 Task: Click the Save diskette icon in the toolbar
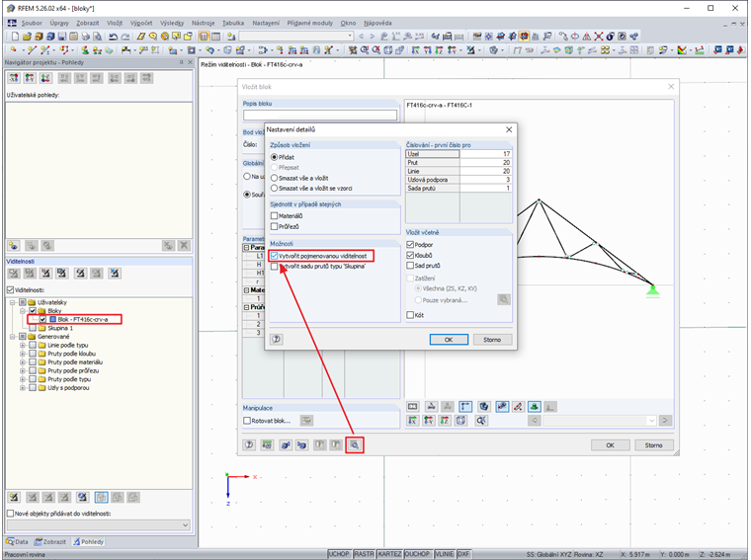pos(62,37)
